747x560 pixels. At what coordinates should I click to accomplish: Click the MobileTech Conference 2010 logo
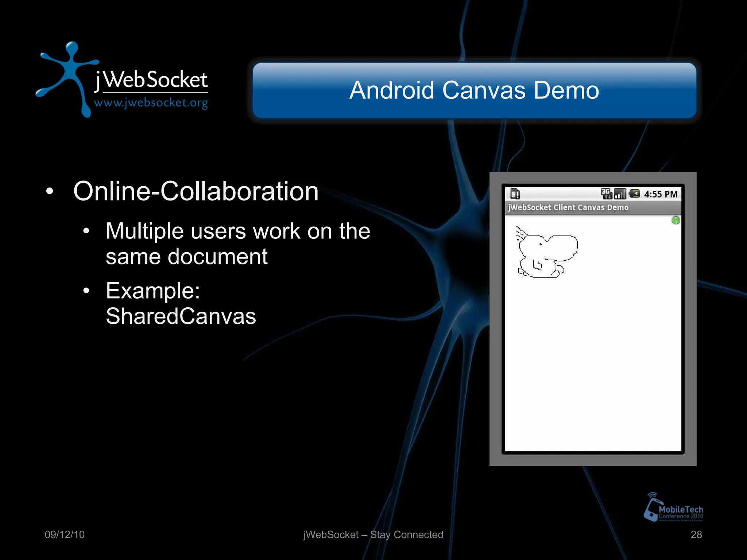coord(673,507)
